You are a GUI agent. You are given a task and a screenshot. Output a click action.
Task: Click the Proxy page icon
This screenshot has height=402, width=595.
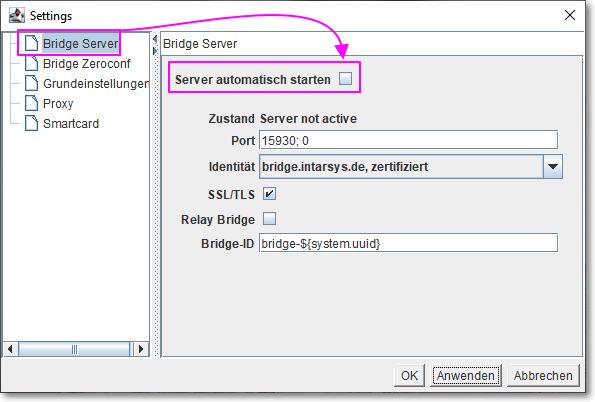click(31, 103)
